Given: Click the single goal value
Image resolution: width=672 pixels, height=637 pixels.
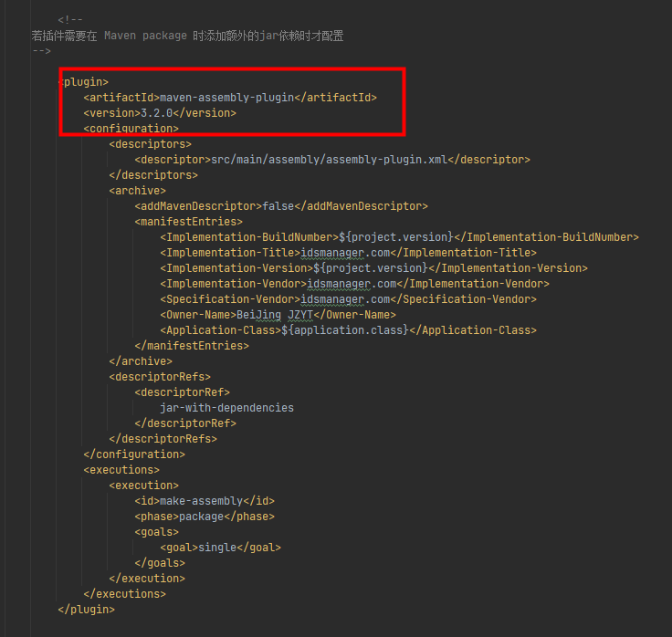Looking at the screenshot, I should pyautogui.click(x=220, y=548).
